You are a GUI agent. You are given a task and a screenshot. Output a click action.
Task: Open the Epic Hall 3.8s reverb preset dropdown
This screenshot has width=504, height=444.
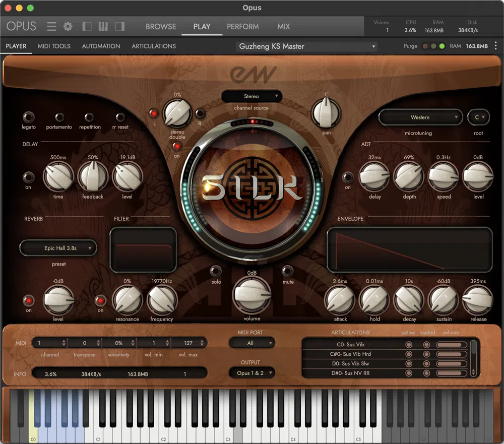[58, 248]
